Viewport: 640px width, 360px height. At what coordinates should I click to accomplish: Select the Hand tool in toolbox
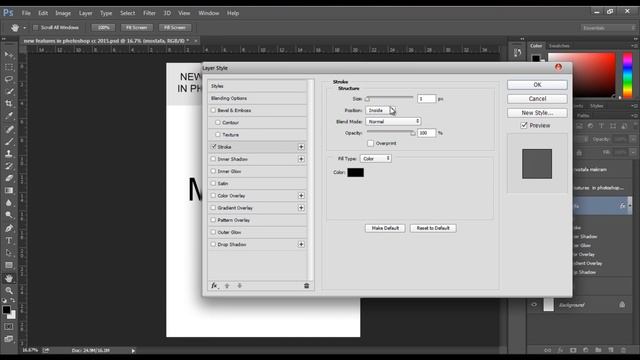click(9, 278)
